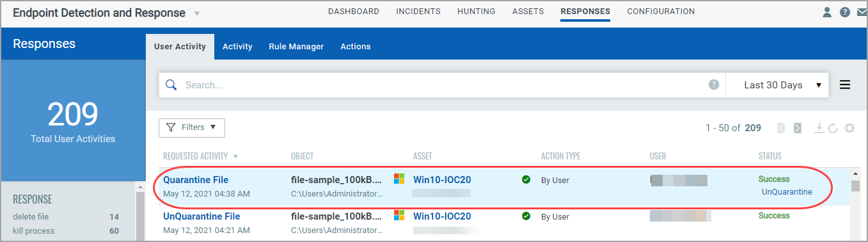This screenshot has height=242, width=868.
Task: Expand the Filters dropdown
Action: tap(192, 127)
